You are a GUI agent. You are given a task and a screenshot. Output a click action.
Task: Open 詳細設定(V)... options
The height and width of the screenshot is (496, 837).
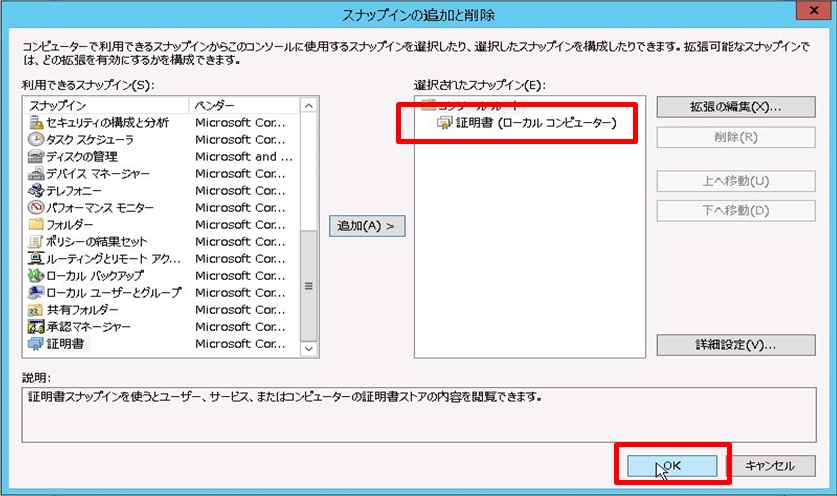(720, 345)
